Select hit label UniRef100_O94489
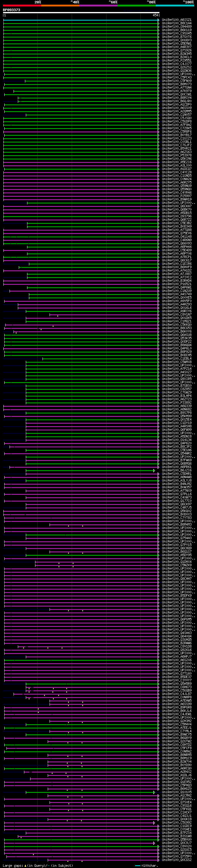This screenshot has height=868, width=197. (x=176, y=26)
